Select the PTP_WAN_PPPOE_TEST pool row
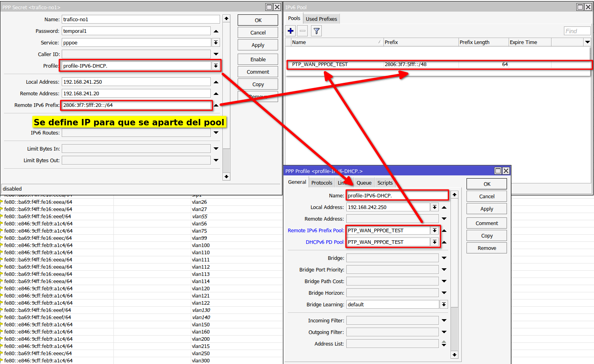 401,64
